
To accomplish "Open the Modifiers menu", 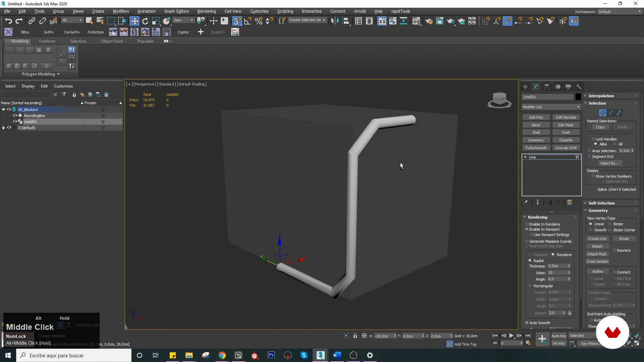I will pos(120,11).
